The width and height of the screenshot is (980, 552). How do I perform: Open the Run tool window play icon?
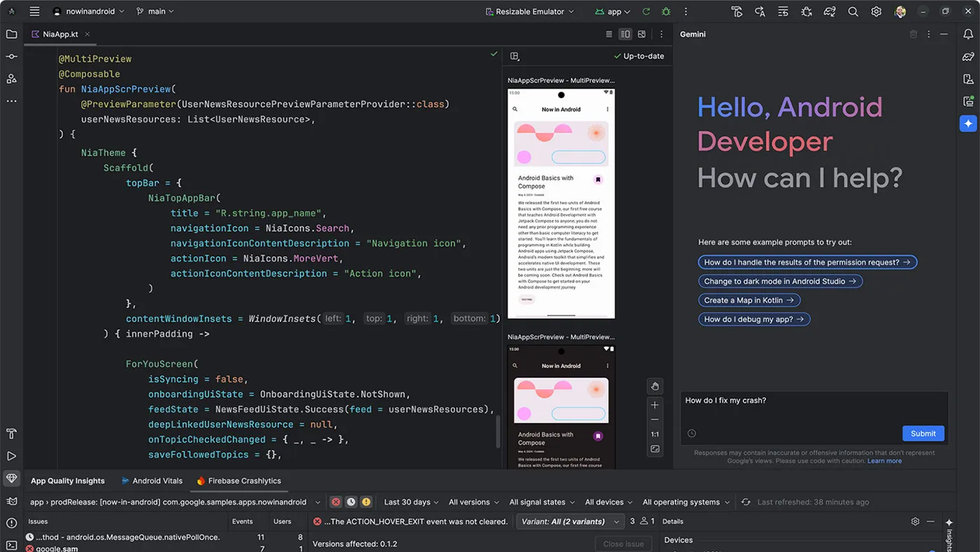point(10,456)
